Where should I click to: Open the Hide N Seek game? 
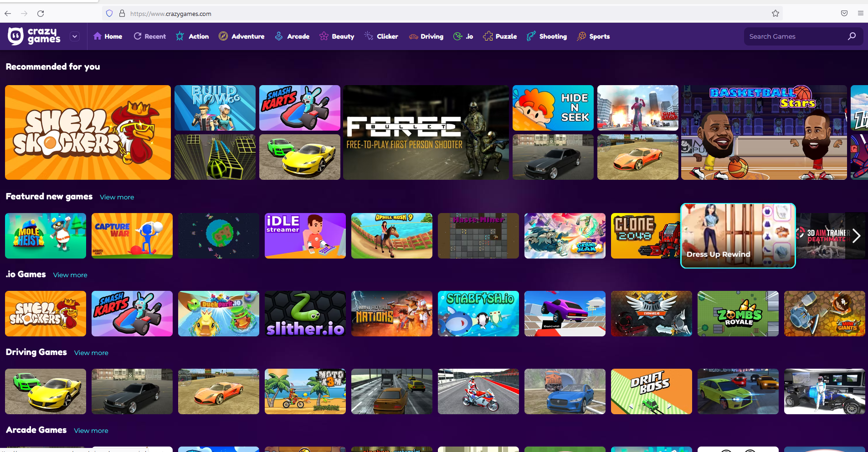pos(553,108)
